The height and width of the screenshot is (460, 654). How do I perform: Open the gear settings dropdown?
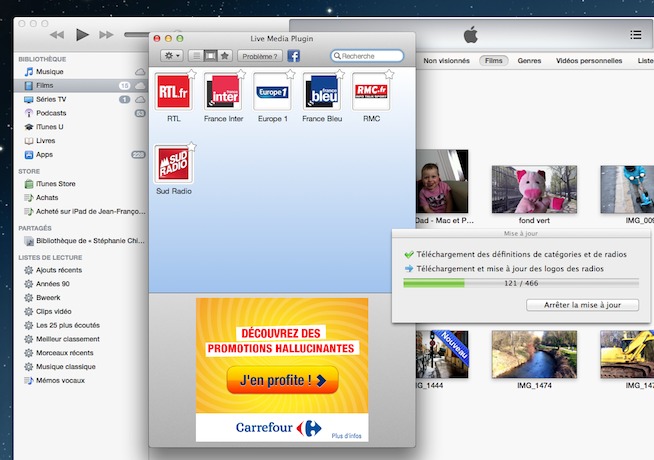pyautogui.click(x=171, y=56)
